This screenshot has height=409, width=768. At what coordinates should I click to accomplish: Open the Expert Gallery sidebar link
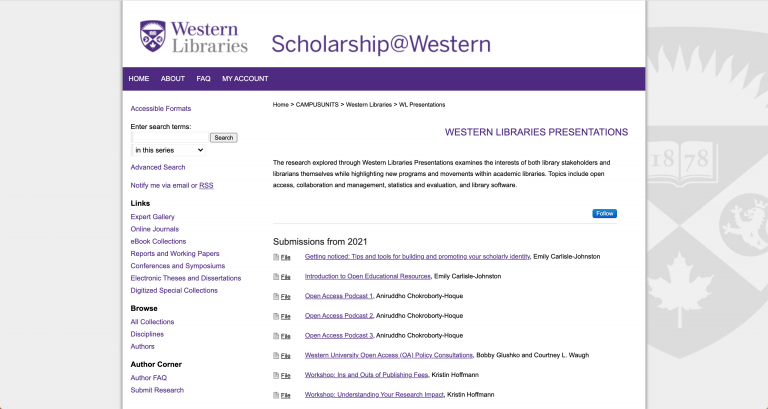coord(152,217)
